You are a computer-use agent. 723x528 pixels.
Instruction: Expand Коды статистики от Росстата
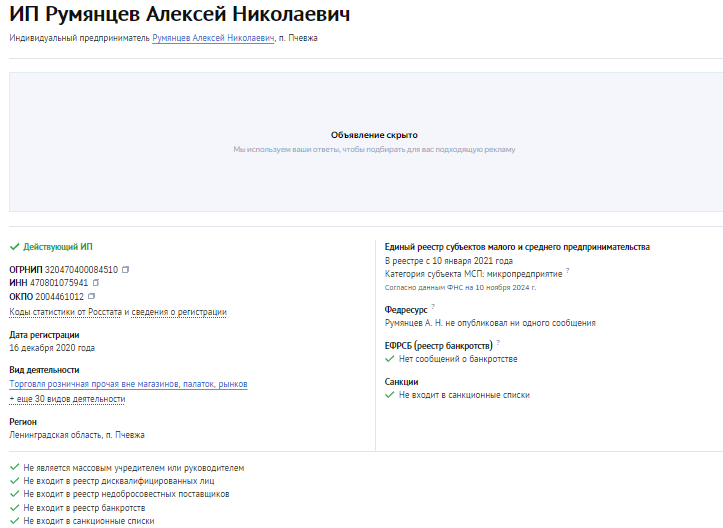point(65,312)
